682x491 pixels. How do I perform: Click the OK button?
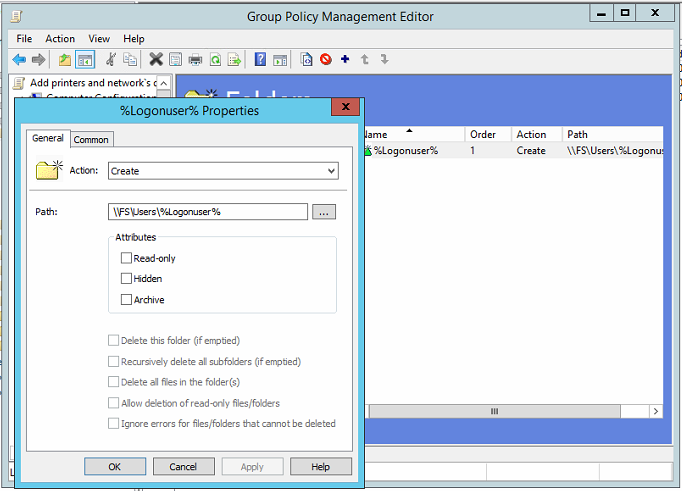click(x=115, y=467)
